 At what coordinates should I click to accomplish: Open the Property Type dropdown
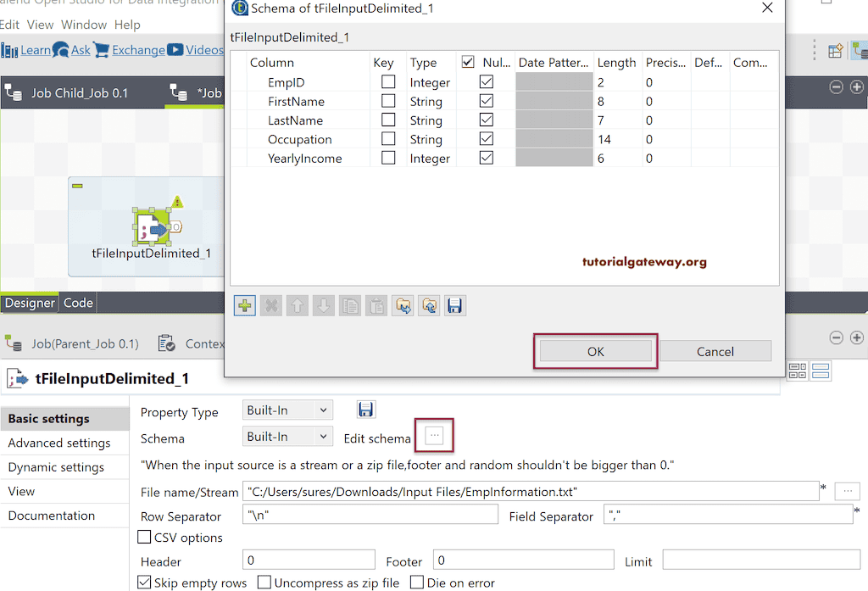287,410
